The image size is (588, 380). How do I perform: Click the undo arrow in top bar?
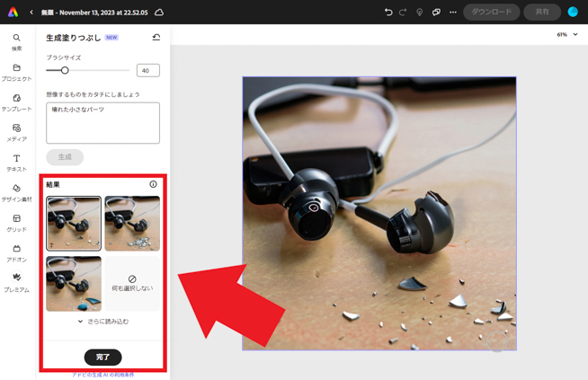coord(388,13)
